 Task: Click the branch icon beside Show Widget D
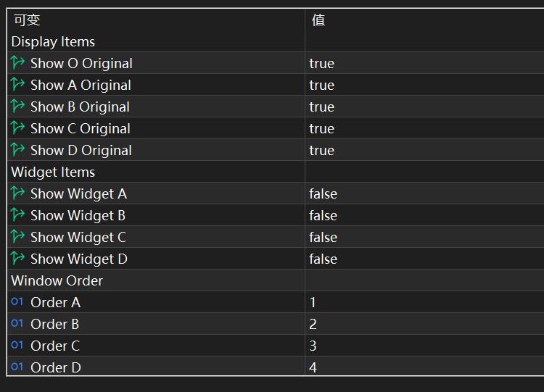[x=18, y=259]
